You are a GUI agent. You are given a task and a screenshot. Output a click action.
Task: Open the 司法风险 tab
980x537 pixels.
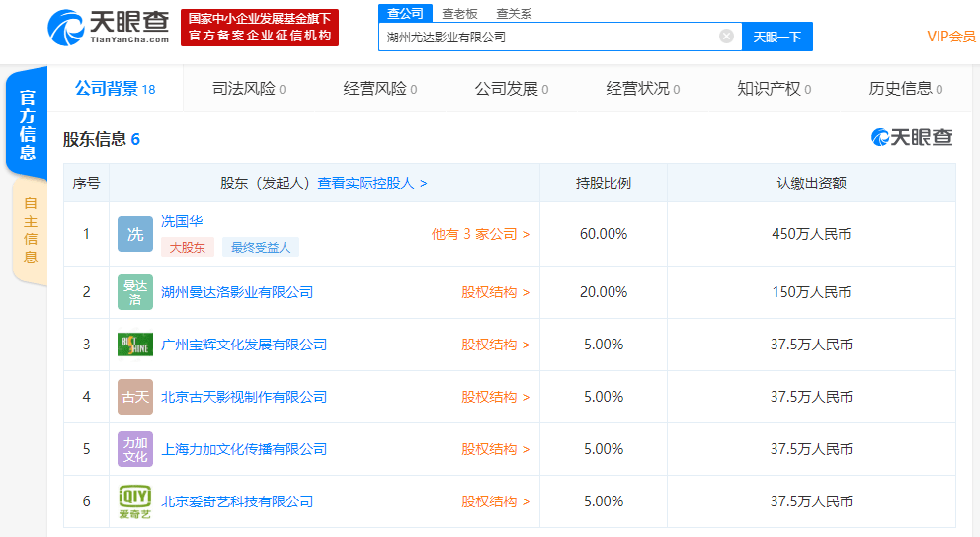click(x=248, y=89)
